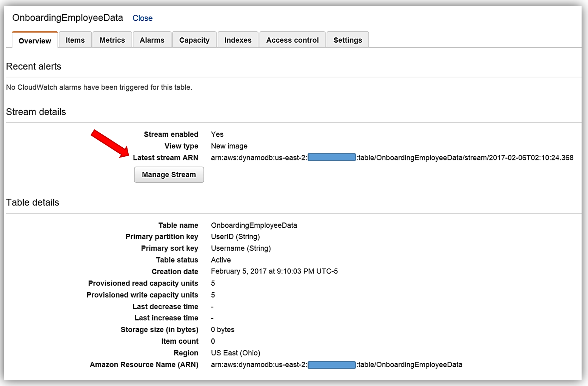The height and width of the screenshot is (386, 588).
Task: View the Indexes tab
Action: tap(238, 40)
